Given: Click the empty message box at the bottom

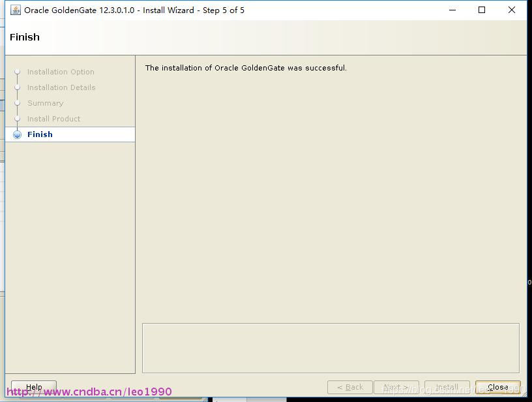Looking at the screenshot, I should 331,348.
